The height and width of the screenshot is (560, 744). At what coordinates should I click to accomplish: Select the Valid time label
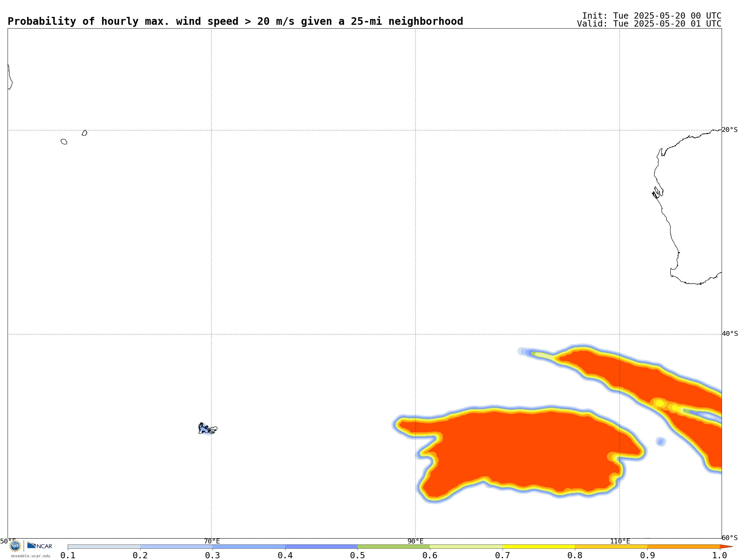(649, 24)
